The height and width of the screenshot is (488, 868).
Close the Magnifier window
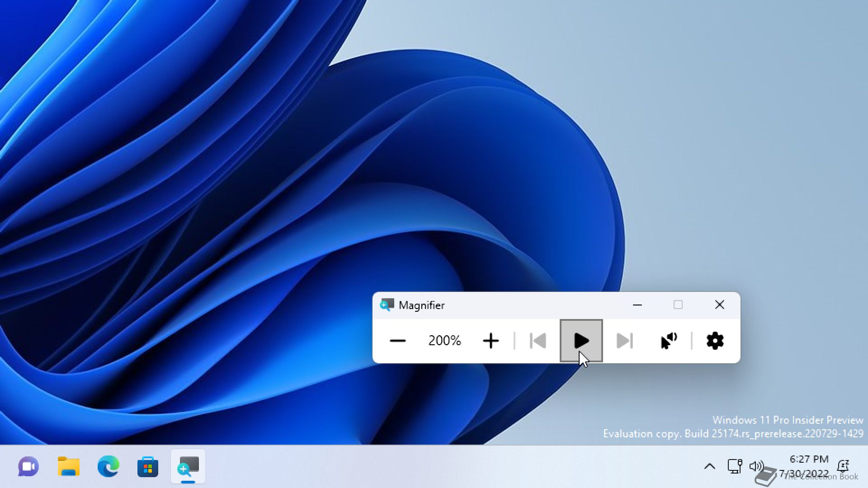point(720,305)
